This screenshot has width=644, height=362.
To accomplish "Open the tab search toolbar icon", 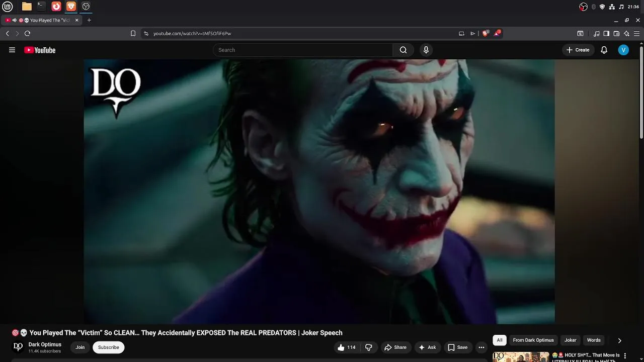I will tap(580, 33).
